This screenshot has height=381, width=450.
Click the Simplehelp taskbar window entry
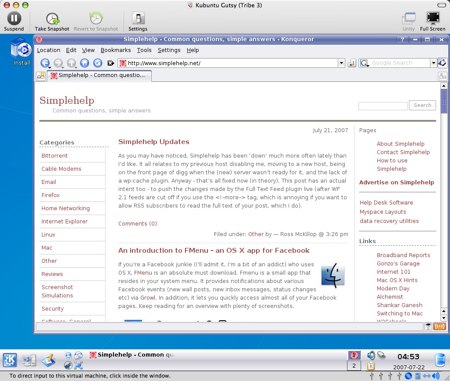[x=132, y=355]
